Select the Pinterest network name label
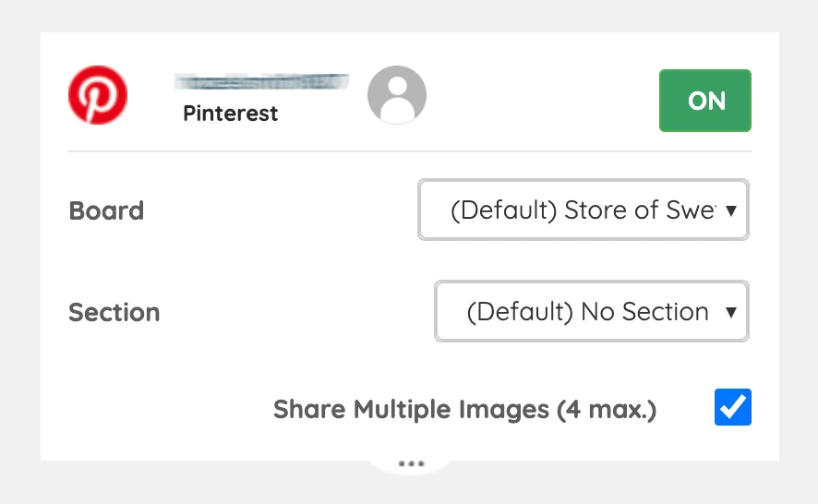 pyautogui.click(x=230, y=114)
